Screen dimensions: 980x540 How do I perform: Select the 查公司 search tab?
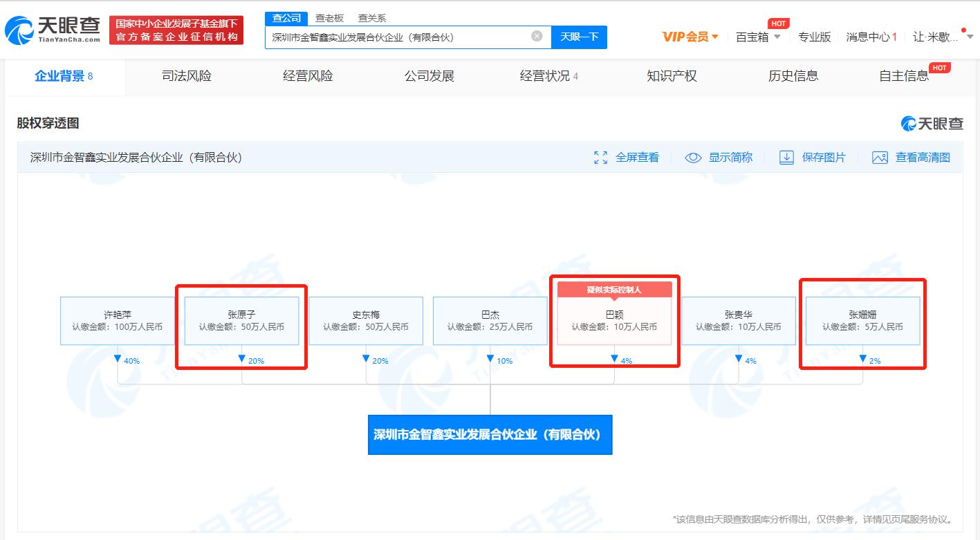point(286,18)
